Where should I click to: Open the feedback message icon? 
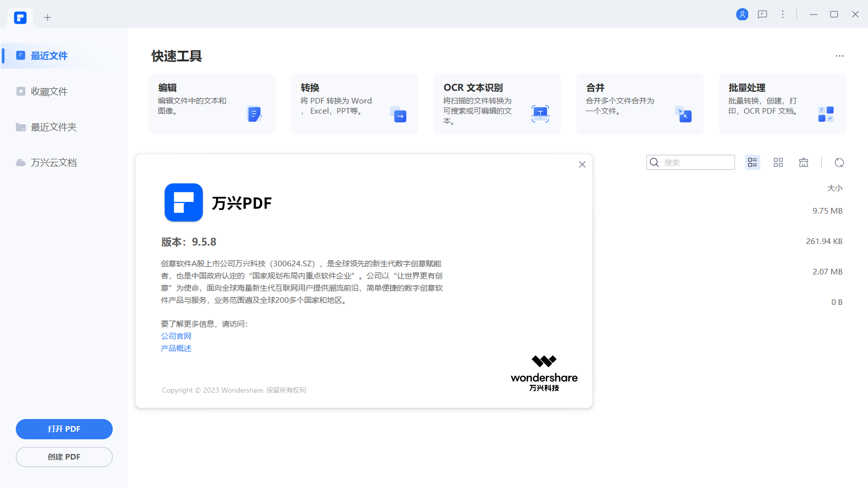pyautogui.click(x=762, y=14)
